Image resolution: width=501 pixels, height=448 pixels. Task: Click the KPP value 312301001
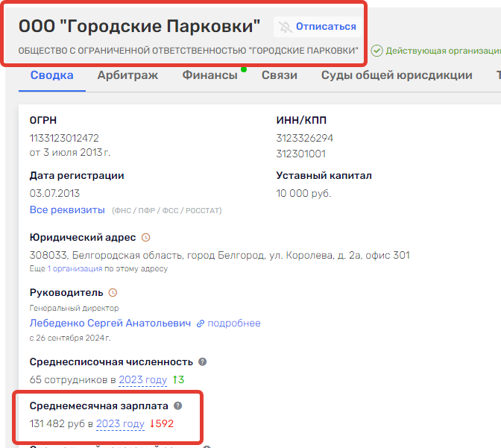(x=300, y=154)
